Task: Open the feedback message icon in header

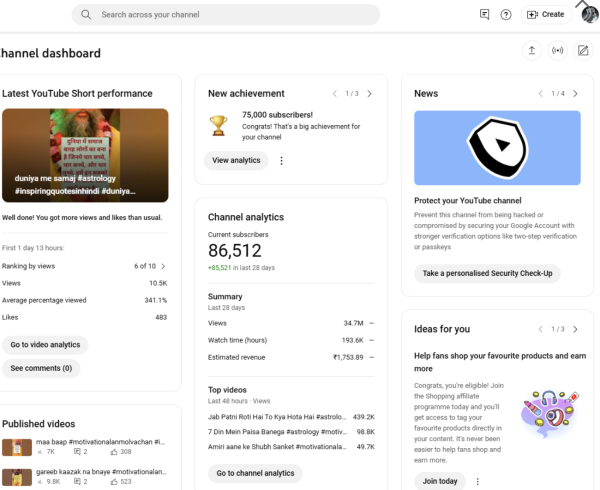Action: click(x=485, y=14)
